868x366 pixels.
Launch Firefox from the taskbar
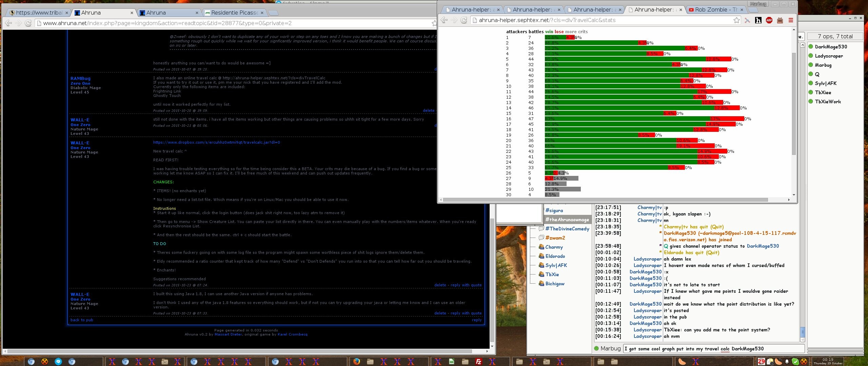[x=356, y=362]
